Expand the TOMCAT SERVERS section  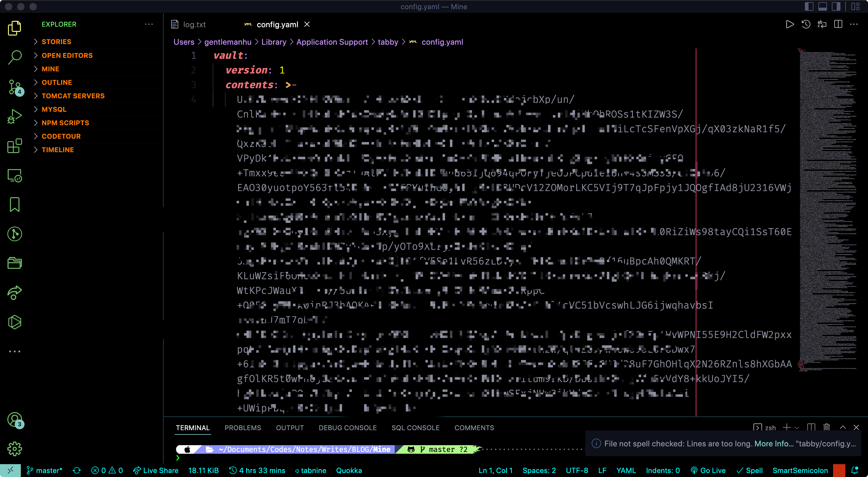[x=73, y=96]
